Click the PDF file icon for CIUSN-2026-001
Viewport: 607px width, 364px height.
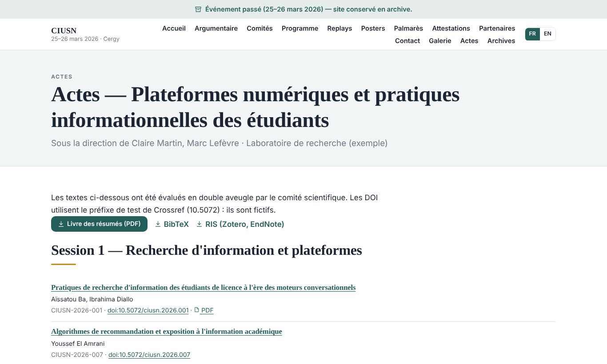click(197, 310)
